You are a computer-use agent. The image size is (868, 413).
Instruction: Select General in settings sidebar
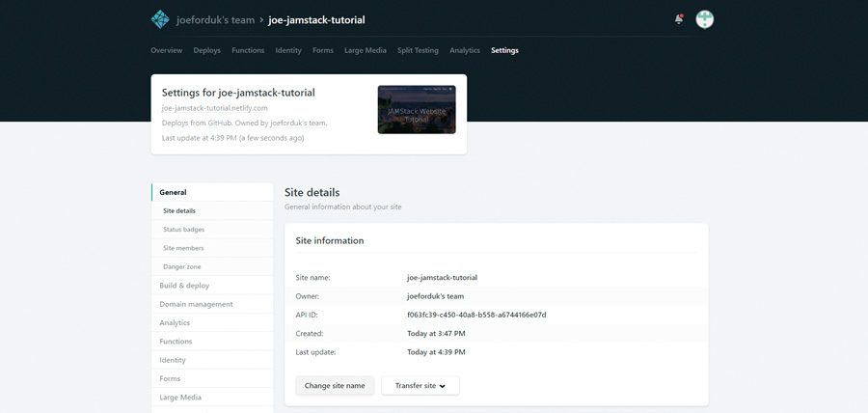pos(212,192)
